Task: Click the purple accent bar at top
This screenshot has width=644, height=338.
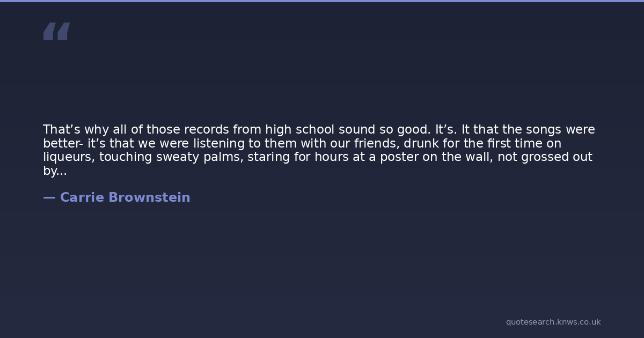Action: pyautogui.click(x=322, y=1)
